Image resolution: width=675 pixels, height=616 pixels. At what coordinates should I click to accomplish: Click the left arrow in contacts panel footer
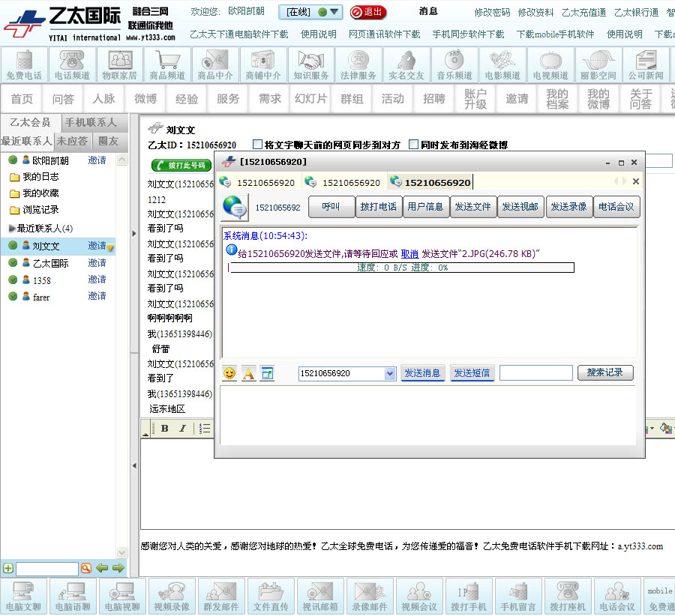(102, 568)
